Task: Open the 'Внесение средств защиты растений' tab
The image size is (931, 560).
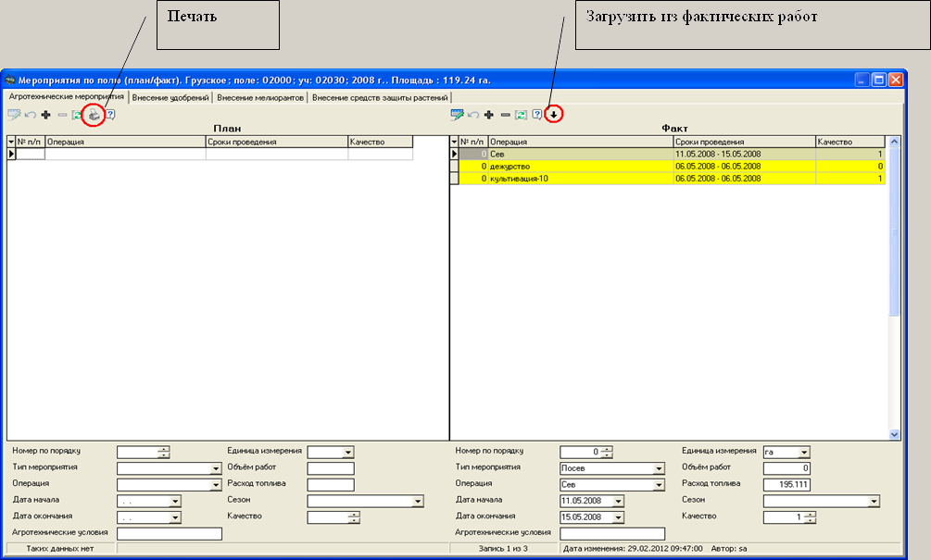Action: [380, 97]
